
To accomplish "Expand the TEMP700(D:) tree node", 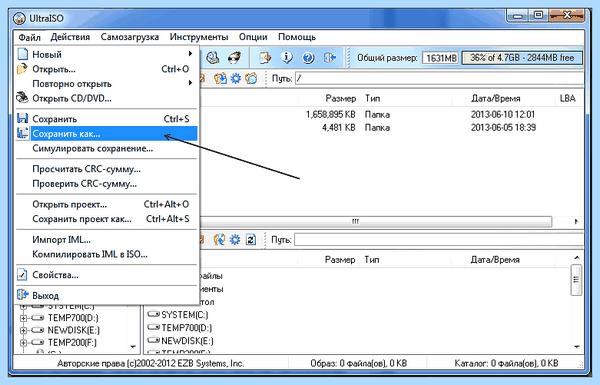I will pos(23,318).
